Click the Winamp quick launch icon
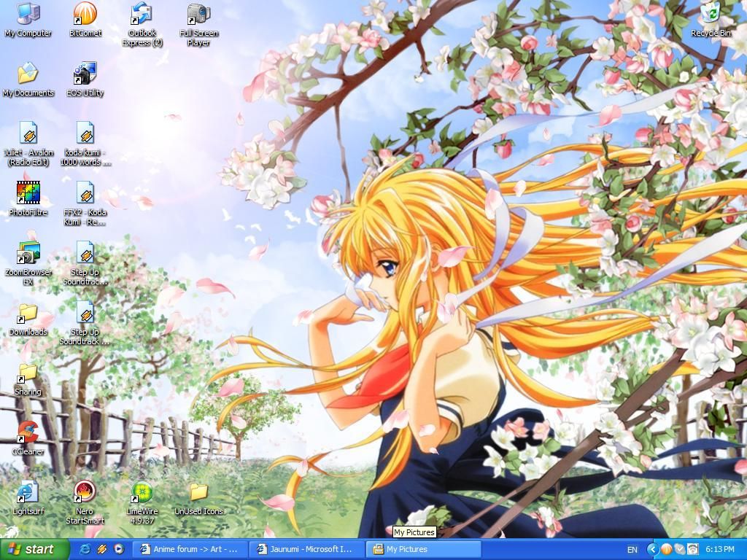The height and width of the screenshot is (560, 747). click(102, 549)
